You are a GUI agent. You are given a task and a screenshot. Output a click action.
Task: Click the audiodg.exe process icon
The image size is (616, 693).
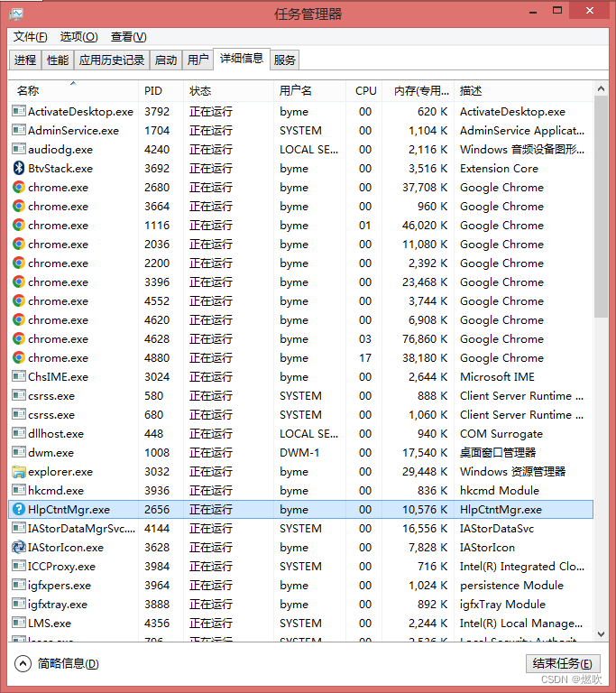click(19, 149)
